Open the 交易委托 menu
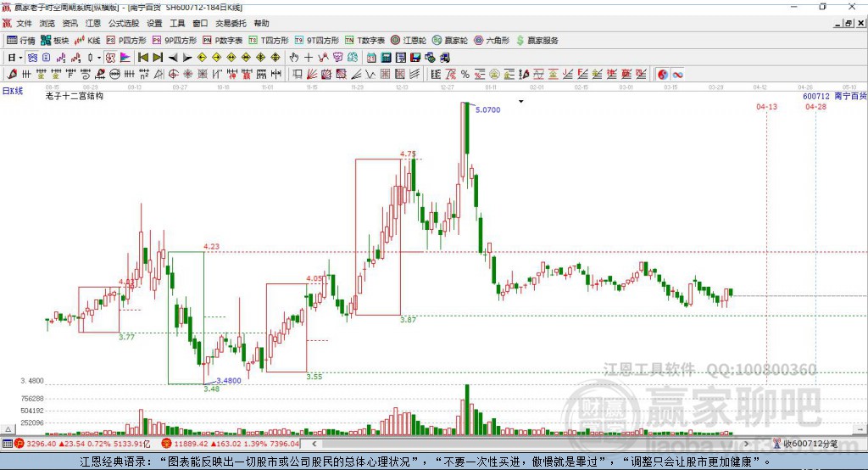Viewport: 868px width, 470px height. click(x=231, y=23)
